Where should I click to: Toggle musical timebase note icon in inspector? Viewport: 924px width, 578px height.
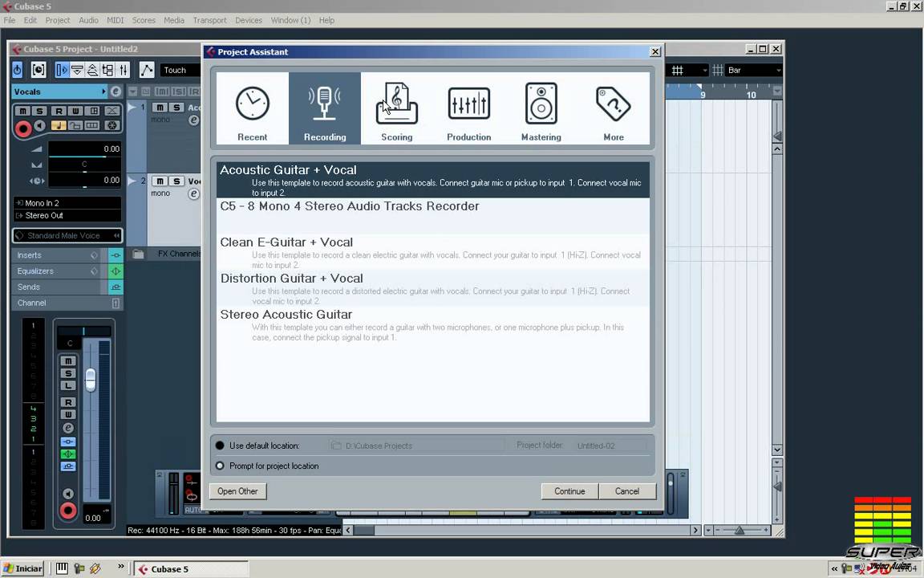59,125
